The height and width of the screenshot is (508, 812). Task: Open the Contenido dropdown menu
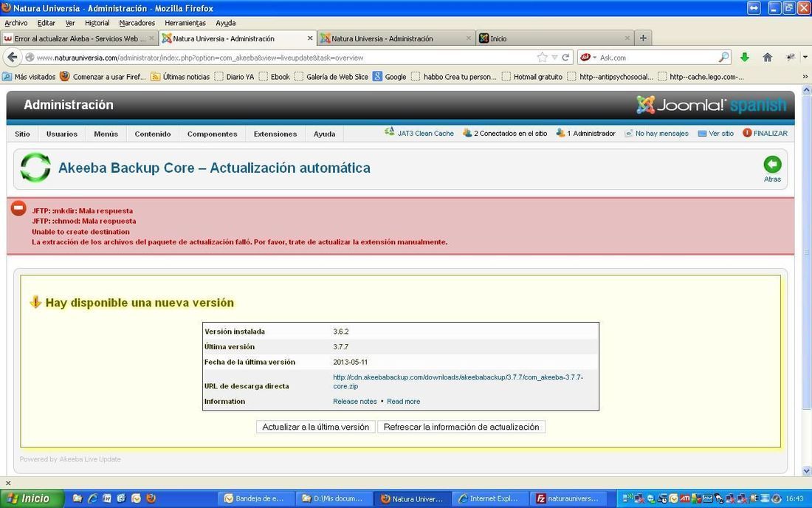click(x=153, y=134)
